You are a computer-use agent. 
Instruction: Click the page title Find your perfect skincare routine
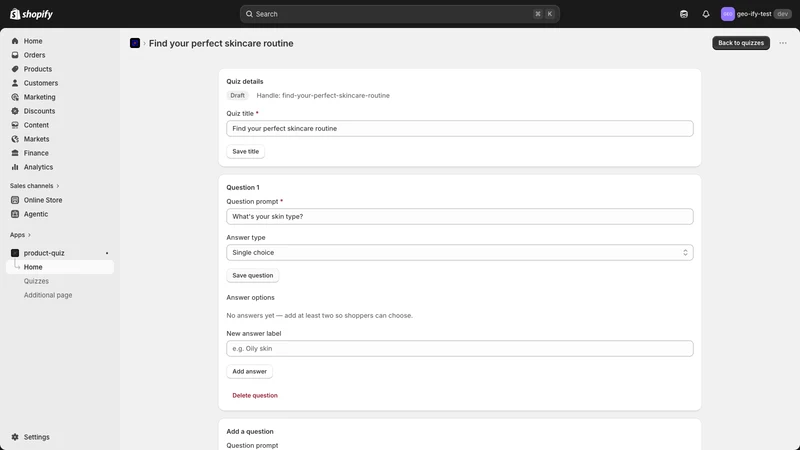point(221,43)
